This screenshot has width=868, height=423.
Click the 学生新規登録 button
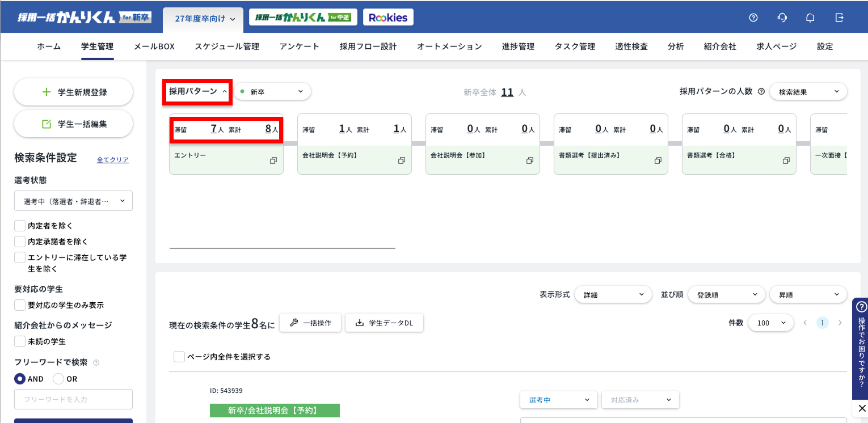73,92
